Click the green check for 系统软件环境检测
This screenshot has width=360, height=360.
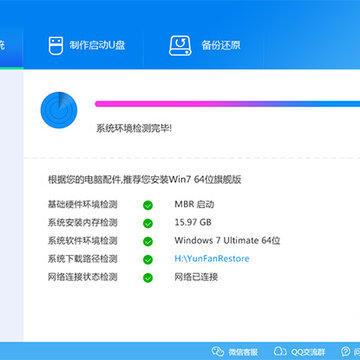(x=148, y=241)
